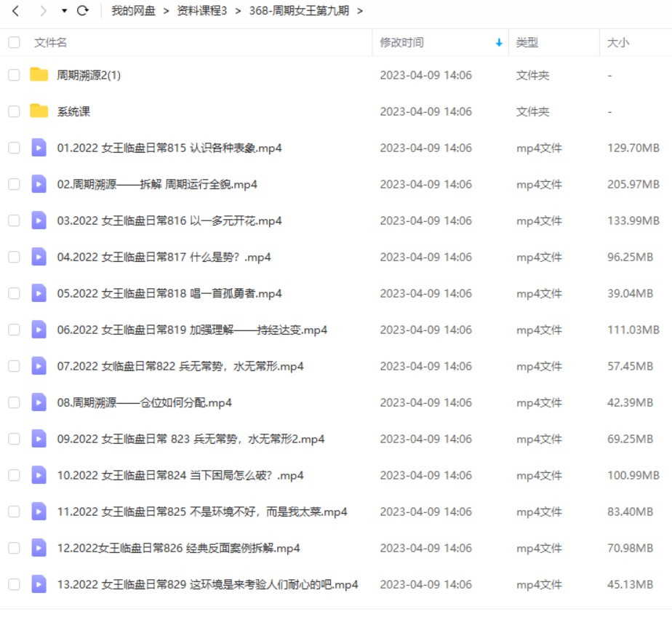Image resolution: width=672 pixels, height=617 pixels.
Task: Click the blue sort direction arrow
Action: click(x=499, y=42)
